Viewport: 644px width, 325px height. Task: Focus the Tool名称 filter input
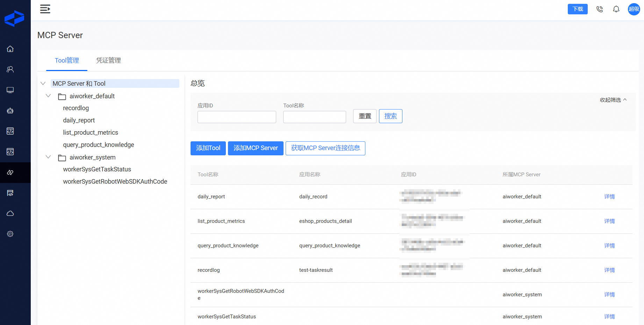(x=315, y=117)
